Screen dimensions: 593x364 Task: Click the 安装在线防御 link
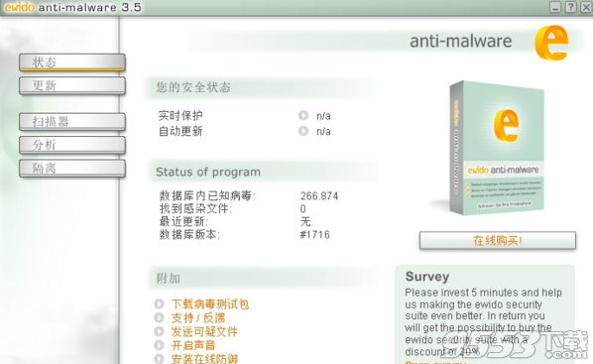coord(204,358)
